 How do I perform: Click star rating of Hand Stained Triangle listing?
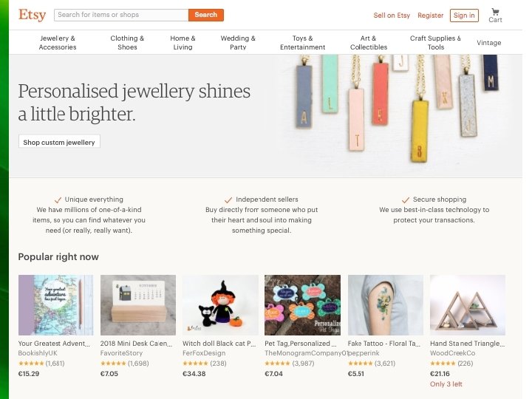pos(443,364)
